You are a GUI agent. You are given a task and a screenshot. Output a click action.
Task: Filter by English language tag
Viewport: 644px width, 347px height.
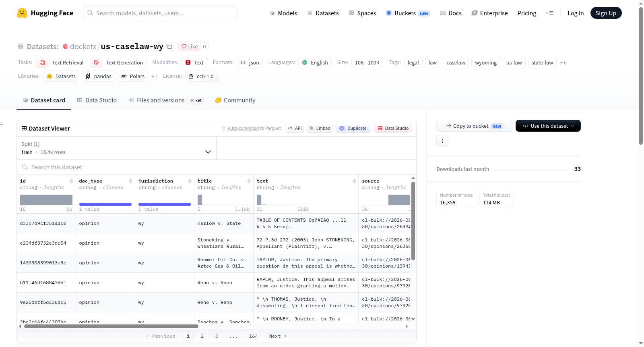315,62
